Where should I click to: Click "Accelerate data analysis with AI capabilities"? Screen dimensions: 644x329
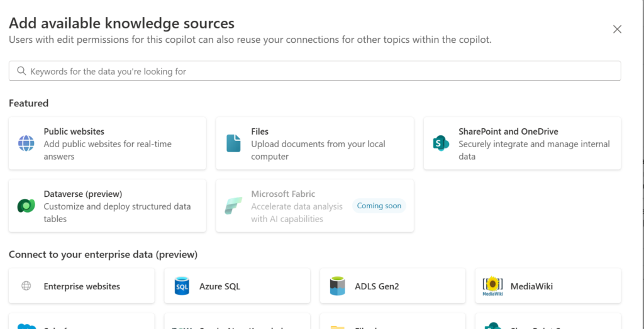coord(297,213)
